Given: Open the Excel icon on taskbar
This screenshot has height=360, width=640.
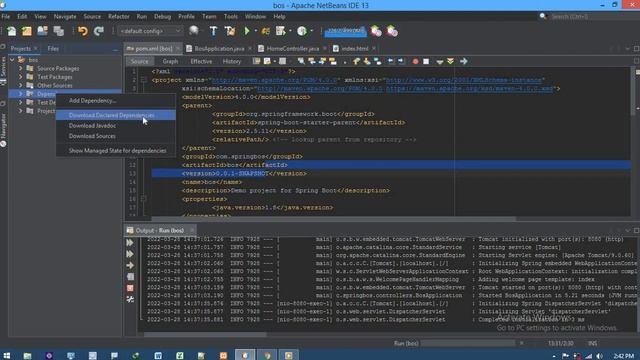Looking at the screenshot, I should coord(180,356).
